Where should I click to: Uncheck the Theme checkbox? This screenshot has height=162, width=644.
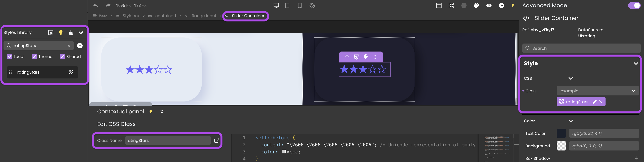34,56
